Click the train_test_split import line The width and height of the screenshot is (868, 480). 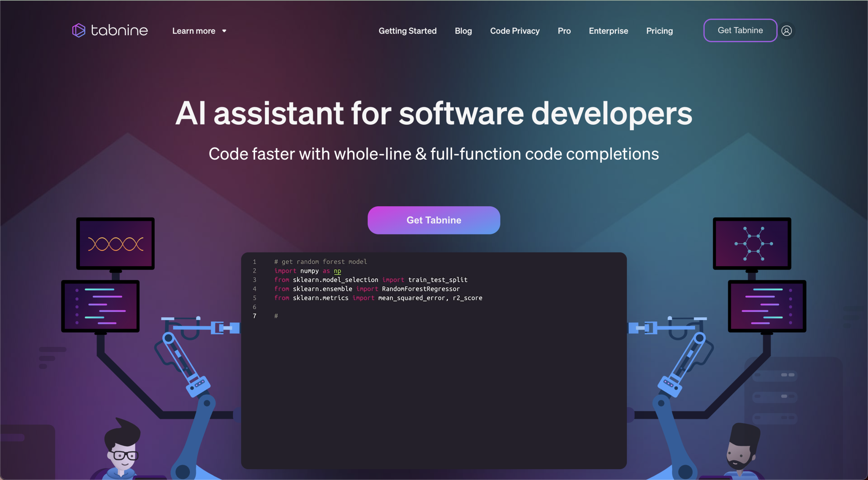[371, 280]
